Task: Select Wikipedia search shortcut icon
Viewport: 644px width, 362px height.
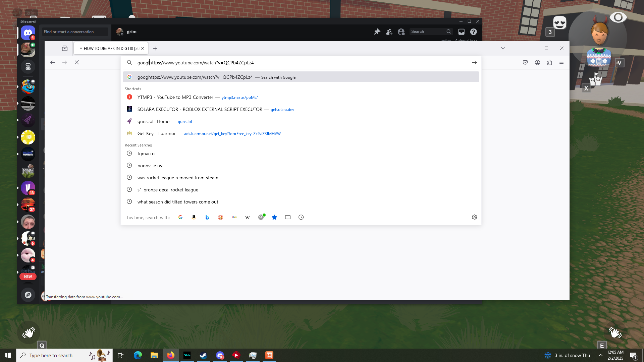Action: pos(248,217)
